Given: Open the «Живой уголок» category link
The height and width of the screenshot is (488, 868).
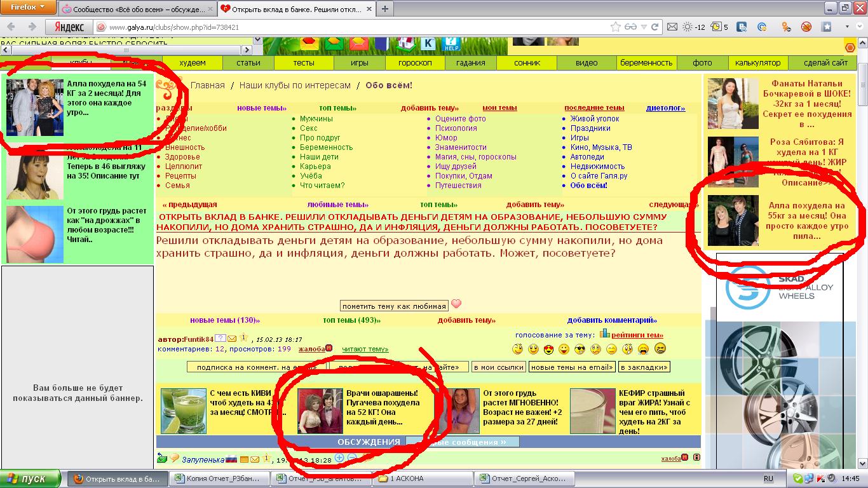Looking at the screenshot, I should tap(595, 119).
